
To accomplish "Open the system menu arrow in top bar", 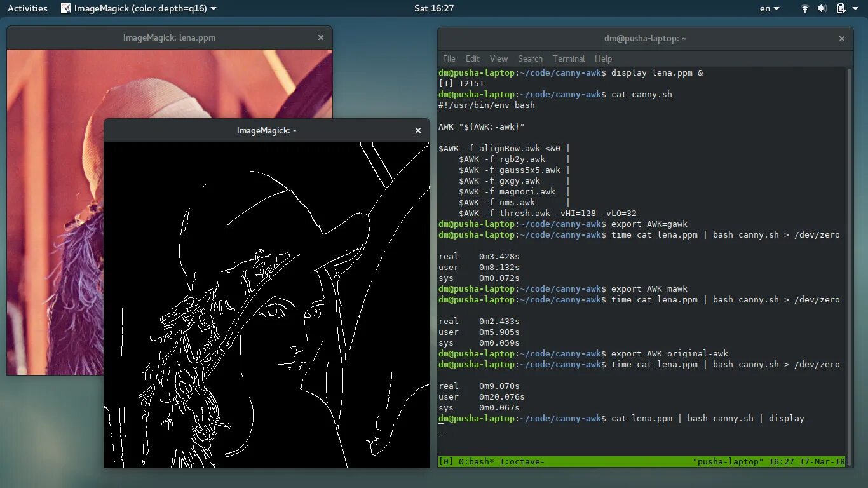I will (x=854, y=8).
